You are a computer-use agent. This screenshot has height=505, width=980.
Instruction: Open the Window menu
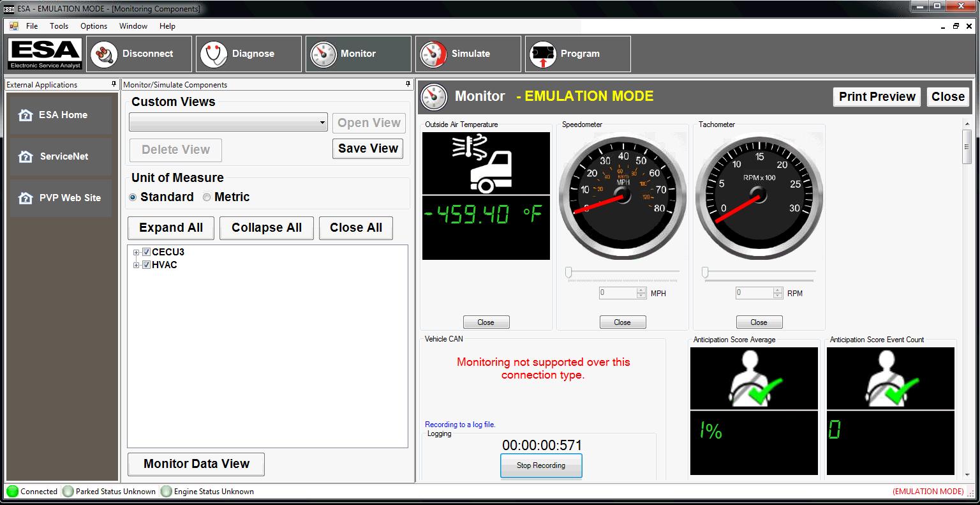[x=133, y=26]
